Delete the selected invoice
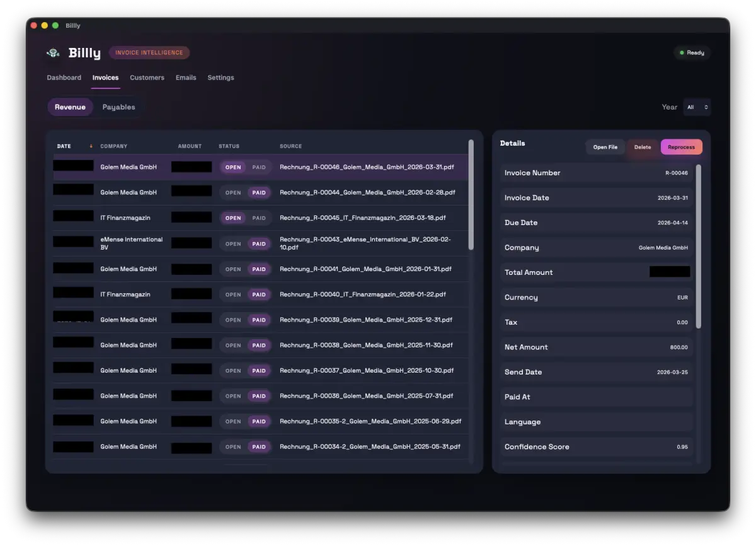756x546 pixels. click(x=643, y=146)
